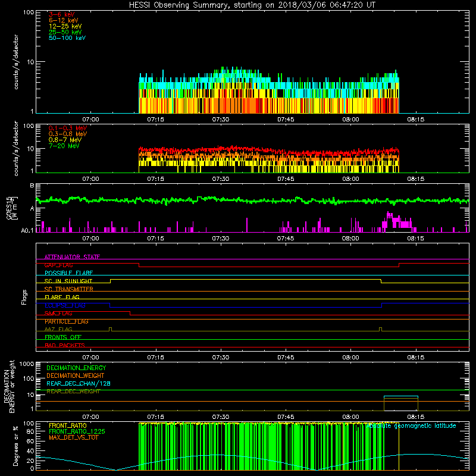Image resolution: width=476 pixels, height=476 pixels.
Task: Click the 7-20 MeV legend entry
Action: click(64, 146)
